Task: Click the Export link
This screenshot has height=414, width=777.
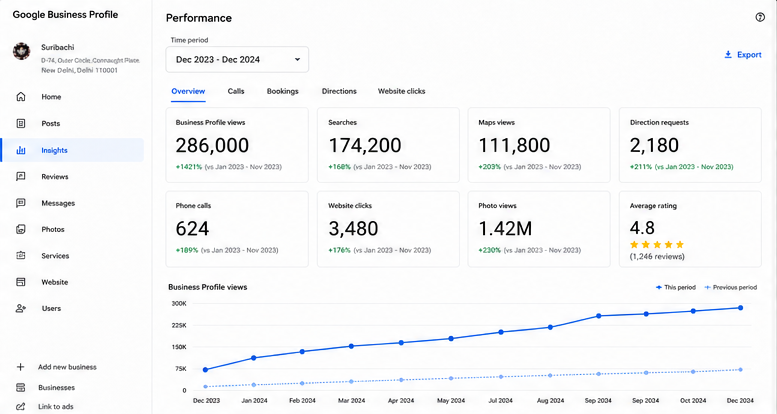Action: click(749, 55)
